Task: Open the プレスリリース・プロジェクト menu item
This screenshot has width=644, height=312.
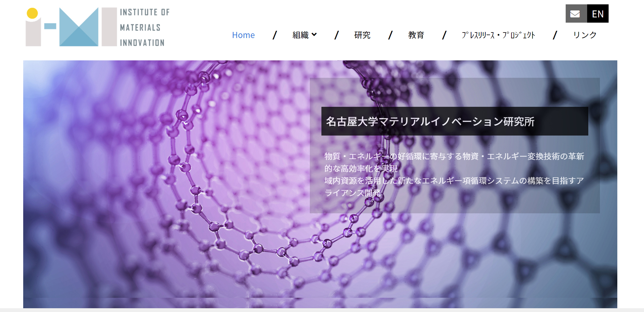Action: pos(498,35)
